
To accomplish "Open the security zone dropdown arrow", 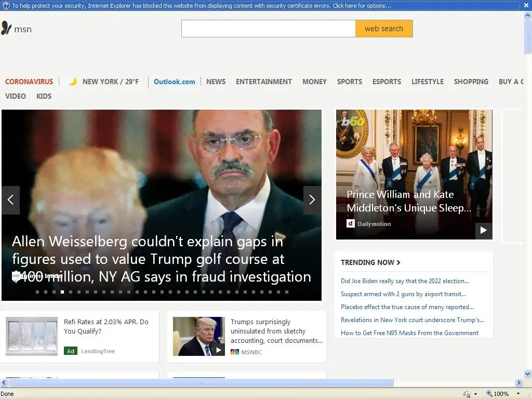I will (x=476, y=394).
